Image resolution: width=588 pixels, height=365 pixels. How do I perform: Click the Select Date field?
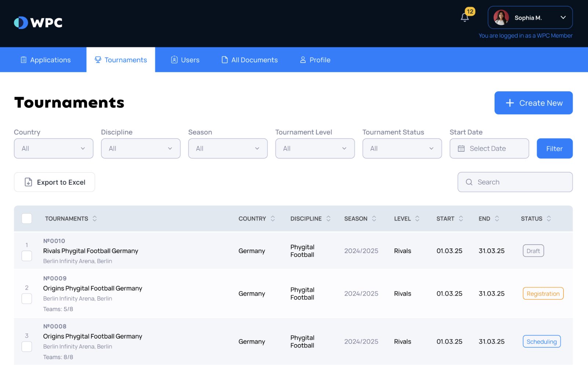(489, 148)
